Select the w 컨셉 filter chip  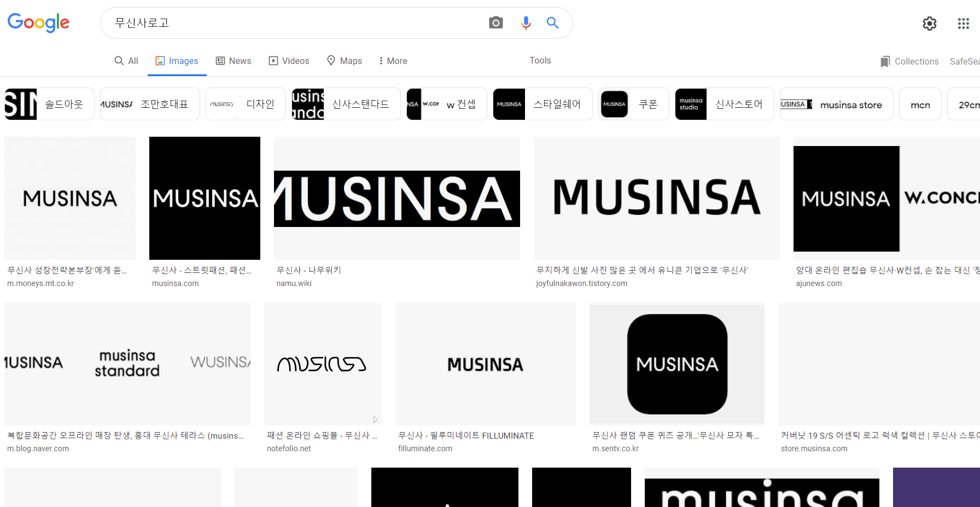(446, 104)
